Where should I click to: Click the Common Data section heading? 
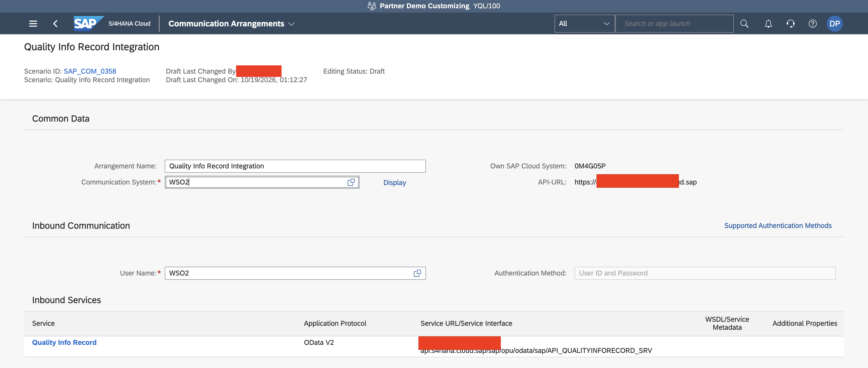[x=61, y=119]
